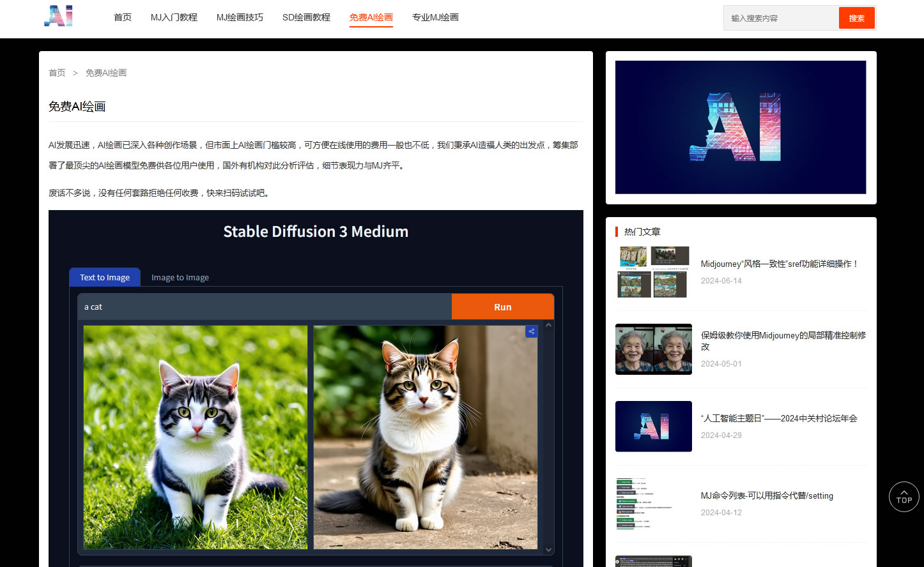This screenshot has width=924, height=567.
Task: Click MJ命令列表 article thumbnail
Action: [x=654, y=503]
